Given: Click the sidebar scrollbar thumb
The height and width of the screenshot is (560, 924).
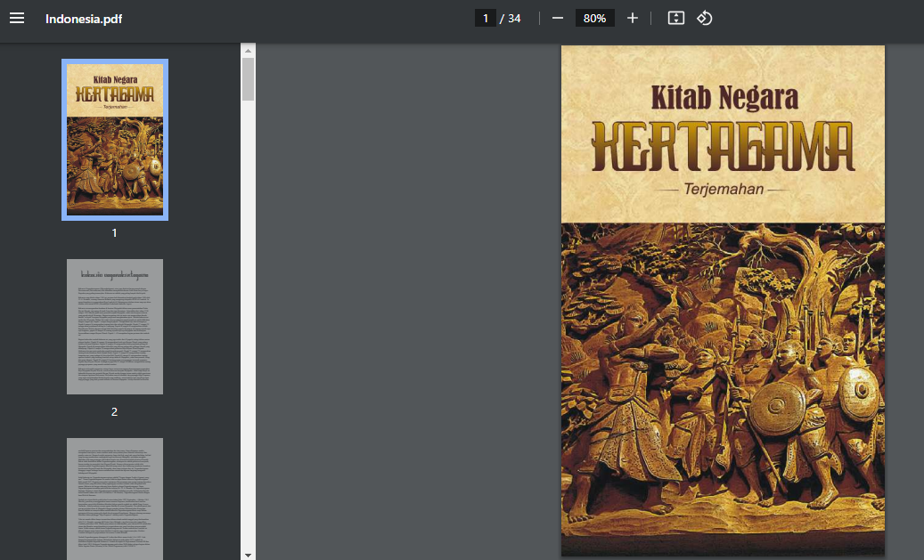Looking at the screenshot, I should pyautogui.click(x=249, y=78).
